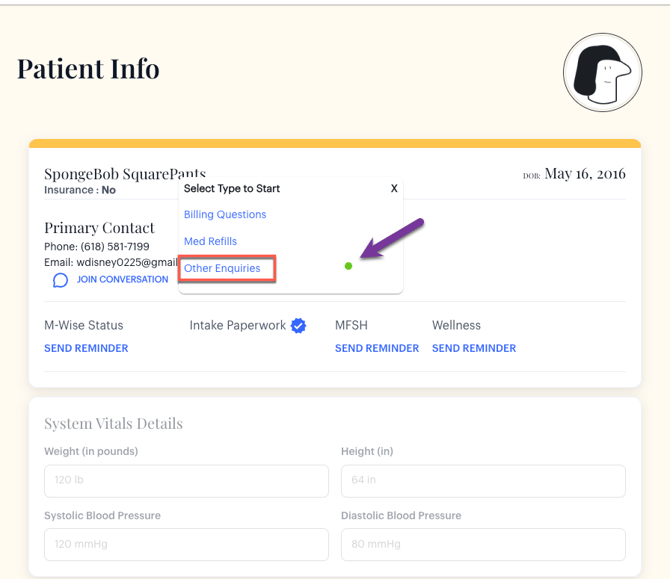Open the user profile avatar
This screenshot has height=579, width=670.
click(x=602, y=72)
